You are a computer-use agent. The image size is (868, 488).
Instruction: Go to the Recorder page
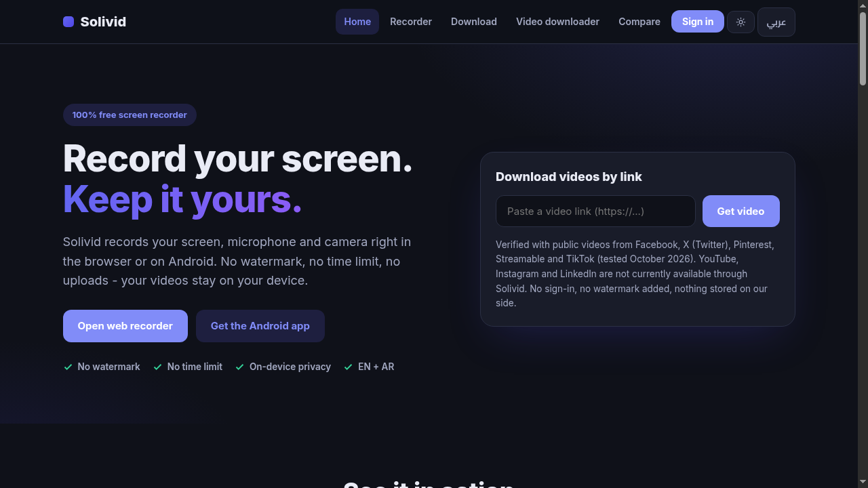pyautogui.click(x=411, y=22)
